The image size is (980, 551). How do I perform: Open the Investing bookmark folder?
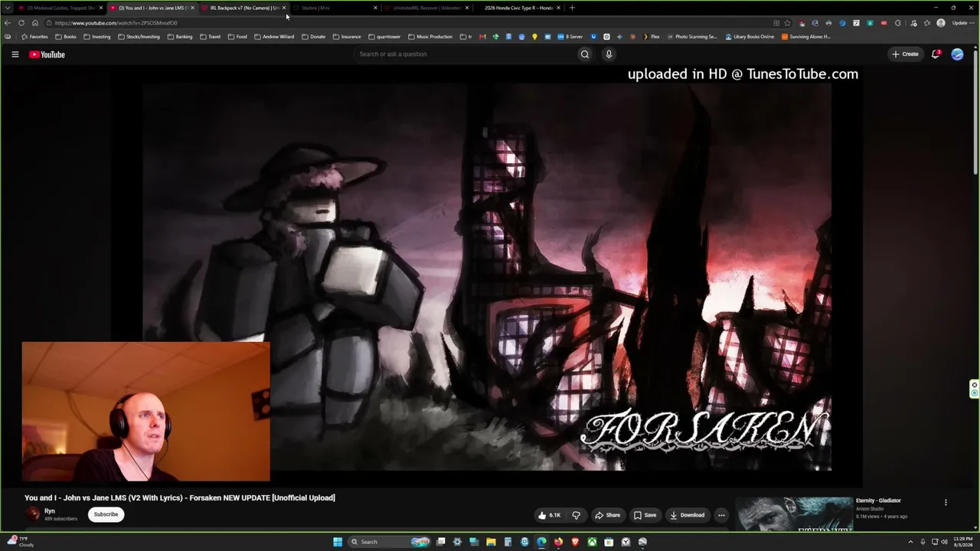[97, 37]
